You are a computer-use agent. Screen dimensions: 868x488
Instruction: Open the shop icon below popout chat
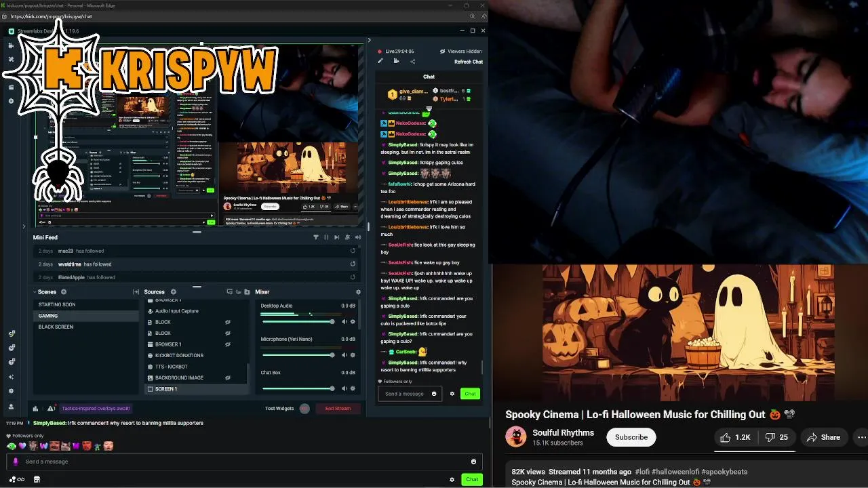37,479
